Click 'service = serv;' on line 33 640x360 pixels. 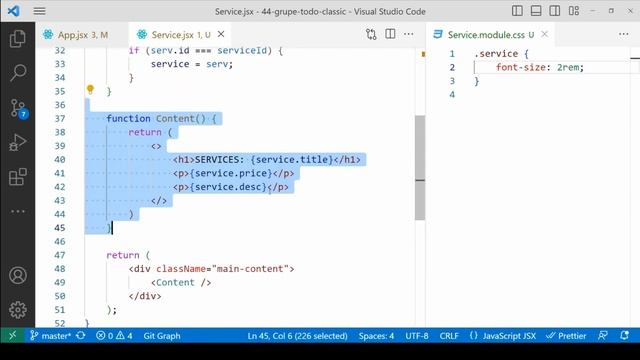(192, 64)
